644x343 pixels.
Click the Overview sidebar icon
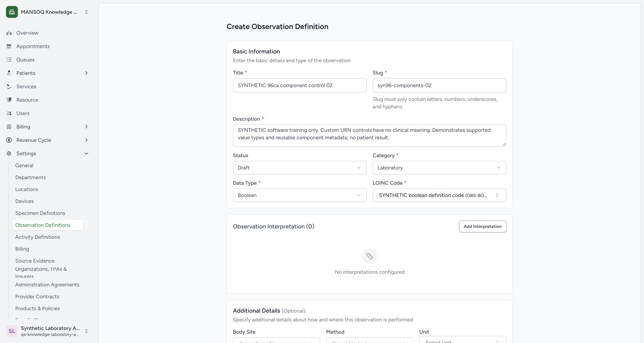(9, 33)
